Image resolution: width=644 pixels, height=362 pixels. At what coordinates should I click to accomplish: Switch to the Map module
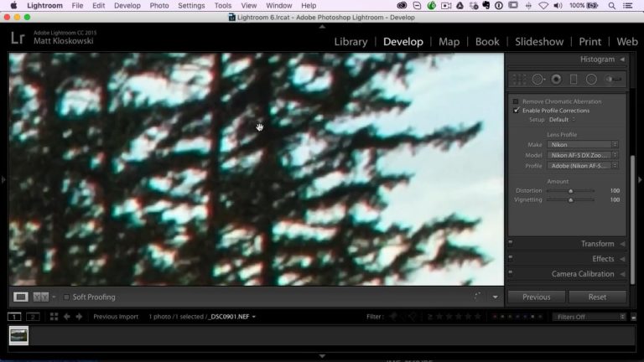[x=449, y=42]
